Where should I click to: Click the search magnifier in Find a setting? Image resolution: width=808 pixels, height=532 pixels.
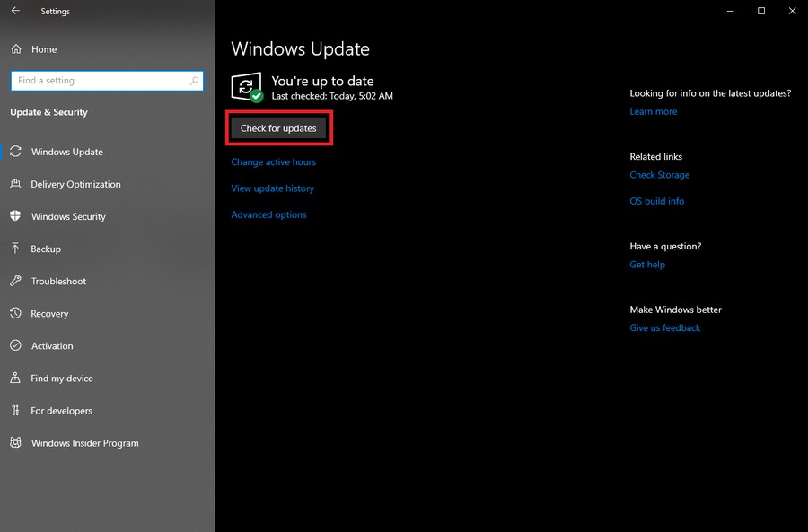pyautogui.click(x=195, y=81)
